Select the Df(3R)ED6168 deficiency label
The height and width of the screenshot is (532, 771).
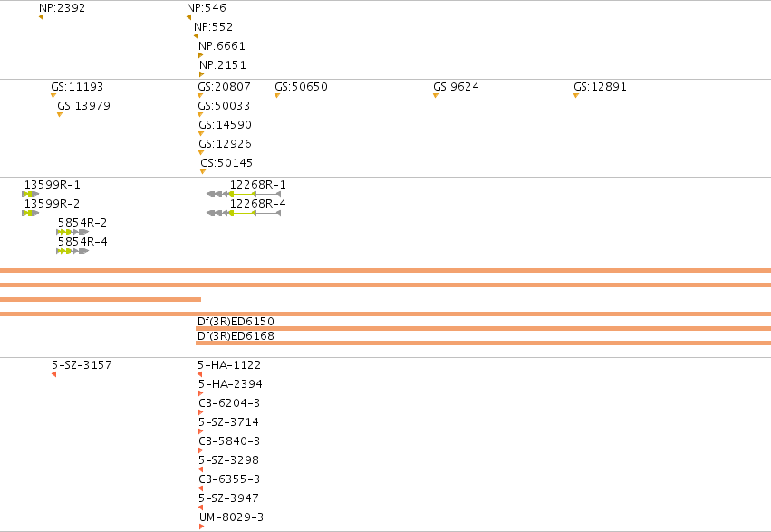236,336
